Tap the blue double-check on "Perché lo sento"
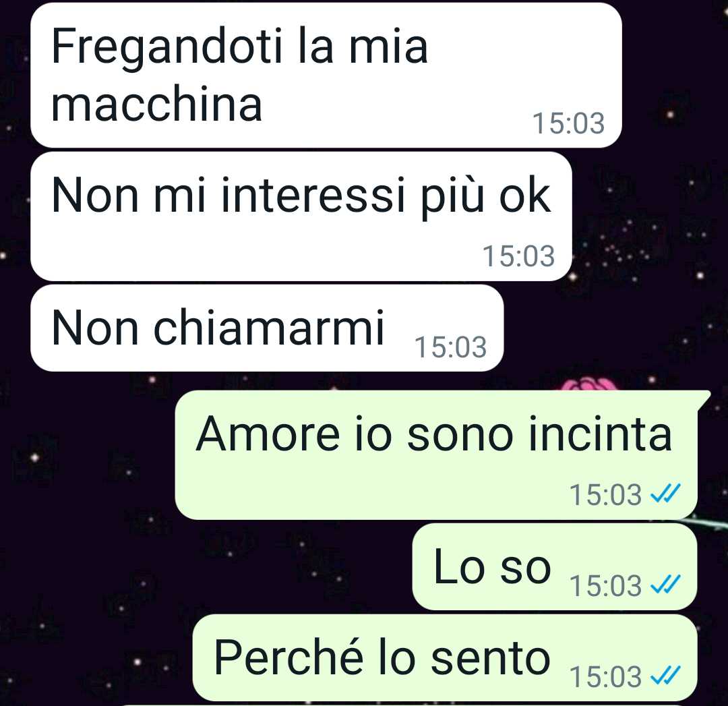The image size is (728, 706). tap(666, 676)
